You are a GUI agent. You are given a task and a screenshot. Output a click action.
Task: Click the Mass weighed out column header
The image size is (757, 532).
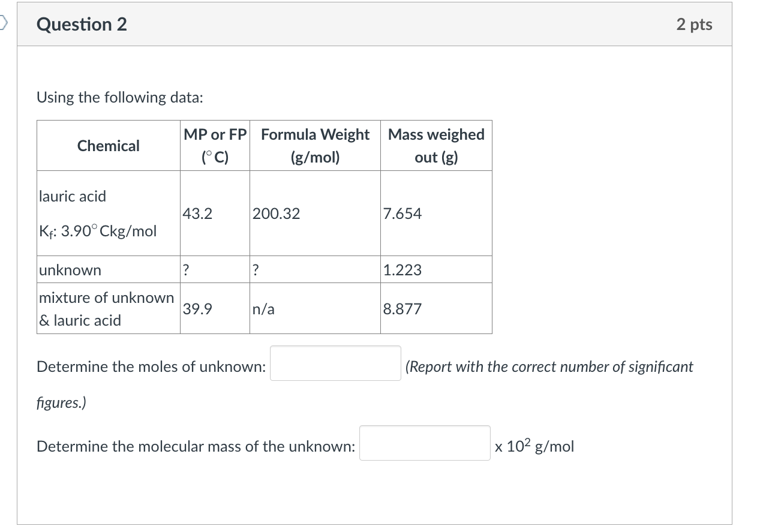[436, 145]
